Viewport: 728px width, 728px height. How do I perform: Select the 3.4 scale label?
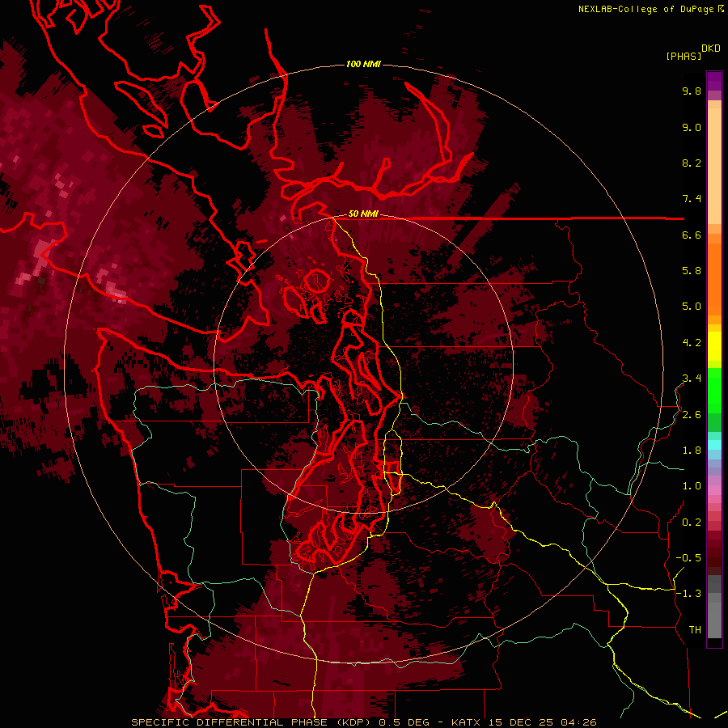692,379
